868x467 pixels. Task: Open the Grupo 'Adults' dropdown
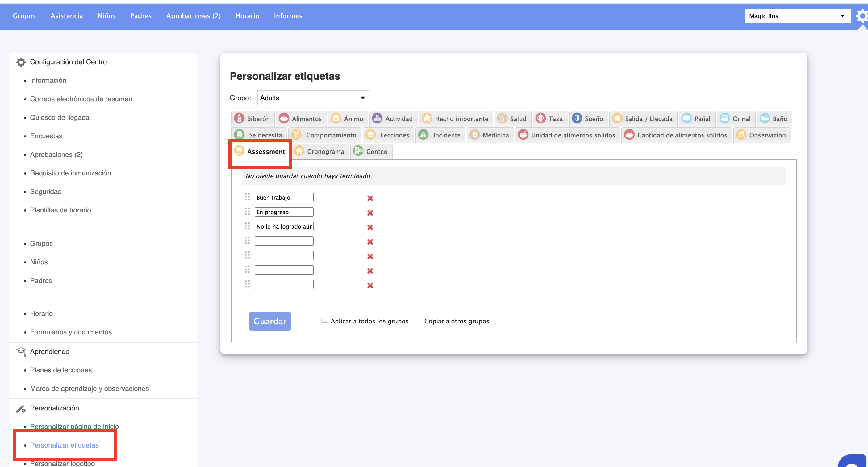[x=313, y=98]
